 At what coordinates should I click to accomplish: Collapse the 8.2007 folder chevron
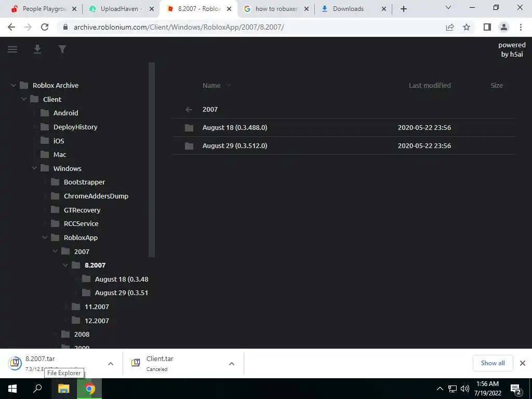[x=65, y=265]
